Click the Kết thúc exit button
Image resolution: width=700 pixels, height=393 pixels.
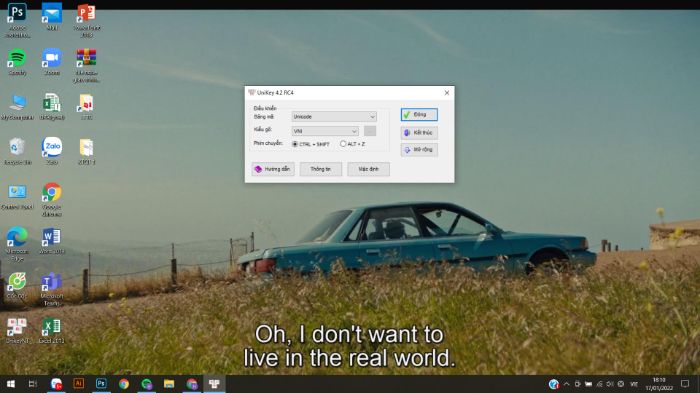click(x=419, y=133)
